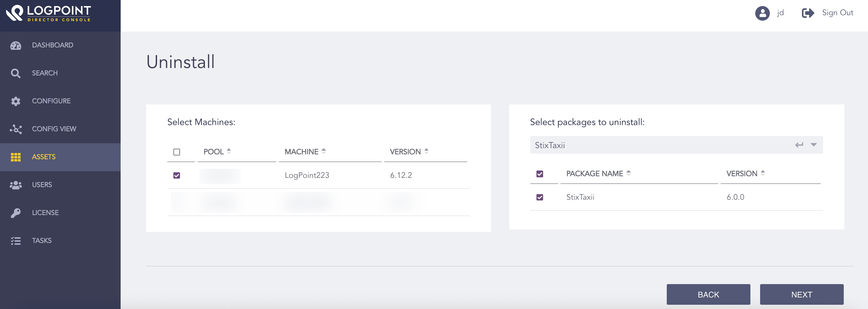
Task: Click the Tasks checklist icon
Action: point(15,241)
